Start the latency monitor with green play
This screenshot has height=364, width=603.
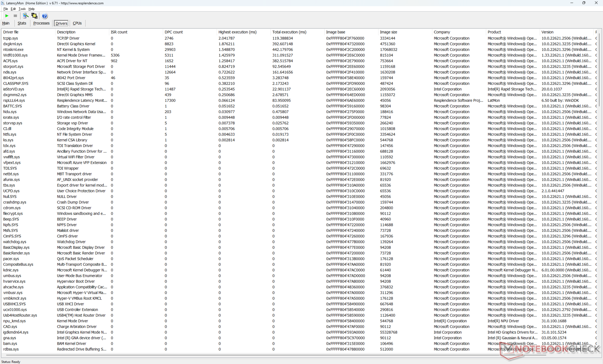(7, 16)
